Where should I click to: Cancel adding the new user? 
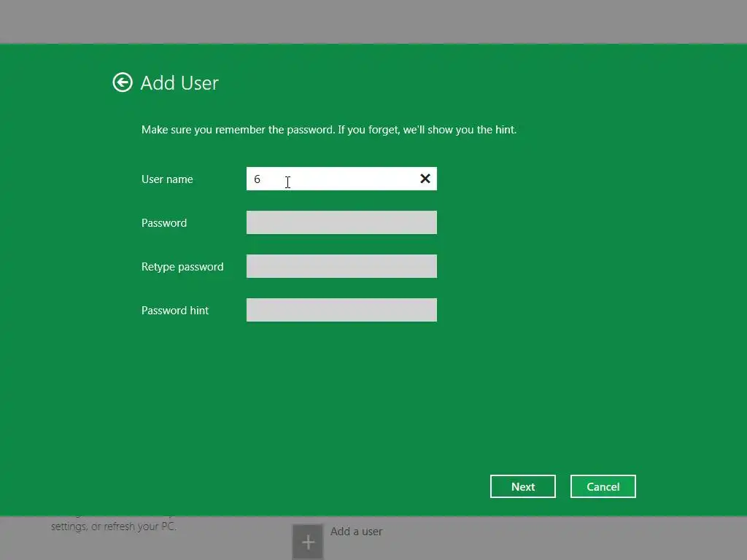603,486
